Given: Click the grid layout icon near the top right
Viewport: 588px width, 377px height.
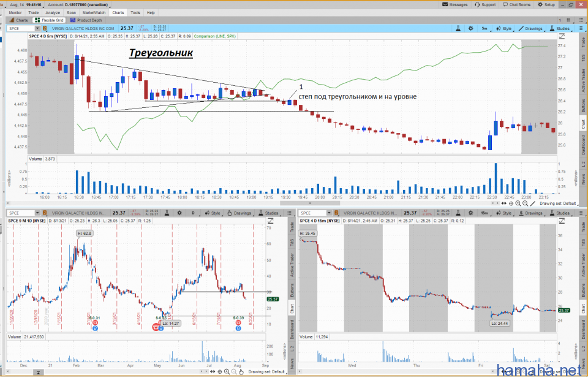Looking at the screenshot, I should pos(569,20).
